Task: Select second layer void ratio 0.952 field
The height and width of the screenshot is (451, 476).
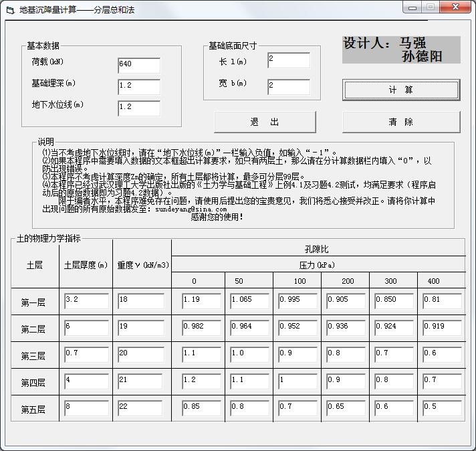Action: tap(297, 328)
